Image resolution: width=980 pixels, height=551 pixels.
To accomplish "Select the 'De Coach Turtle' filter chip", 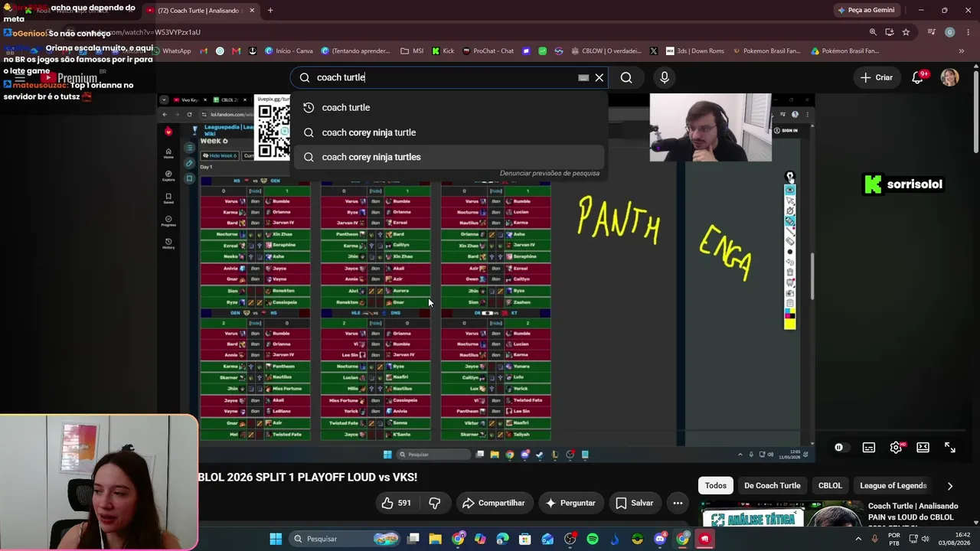I will pyautogui.click(x=773, y=485).
